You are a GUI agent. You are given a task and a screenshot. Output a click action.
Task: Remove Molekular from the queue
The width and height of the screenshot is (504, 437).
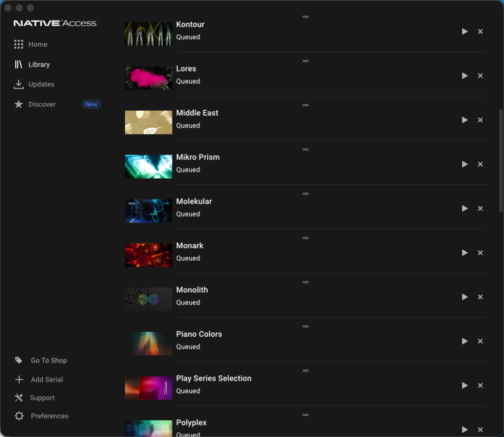tap(480, 209)
